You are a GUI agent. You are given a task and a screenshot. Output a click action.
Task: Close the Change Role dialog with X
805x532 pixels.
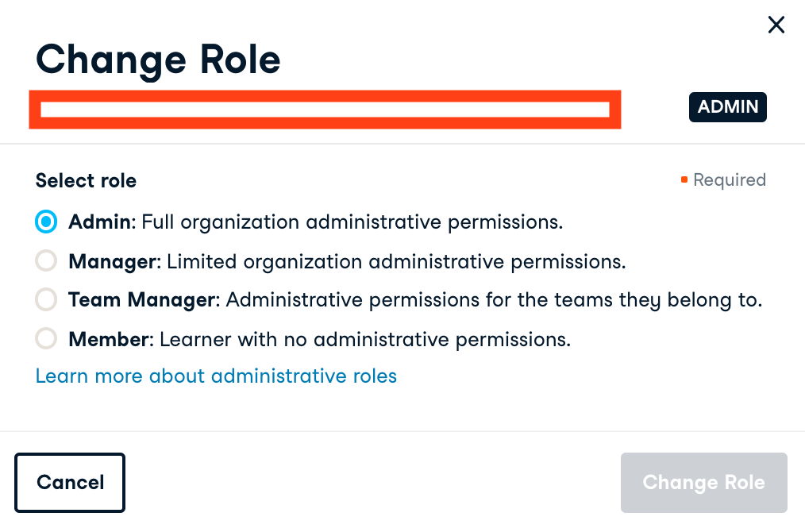776,25
